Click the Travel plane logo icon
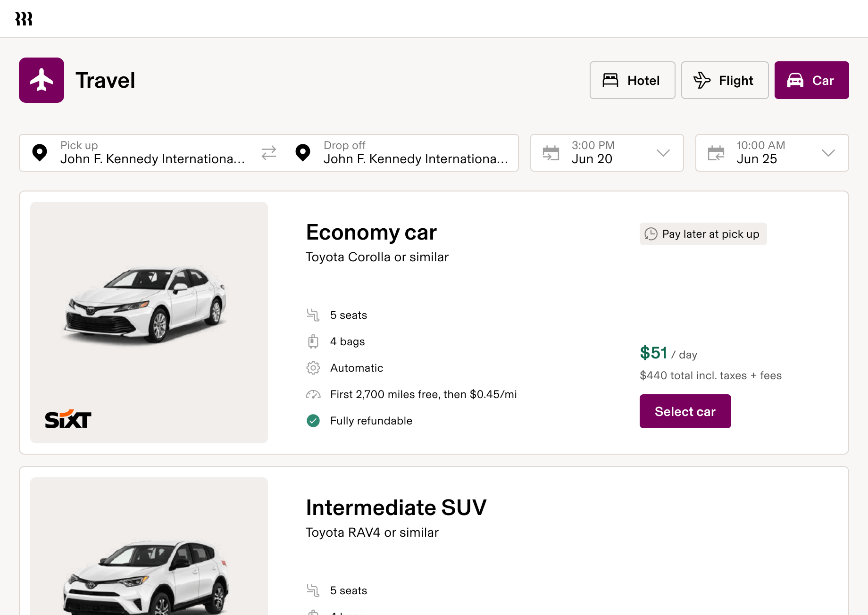The image size is (868, 615). click(x=42, y=80)
